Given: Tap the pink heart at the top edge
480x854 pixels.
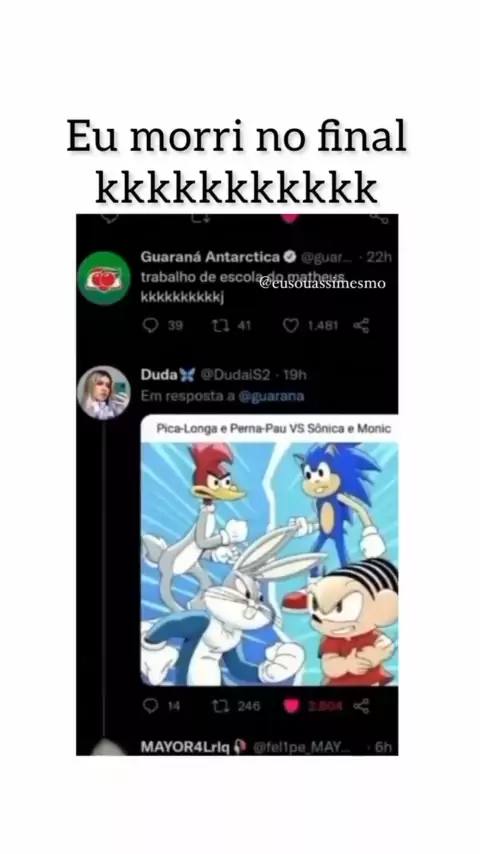Looking at the screenshot, I should [290, 217].
